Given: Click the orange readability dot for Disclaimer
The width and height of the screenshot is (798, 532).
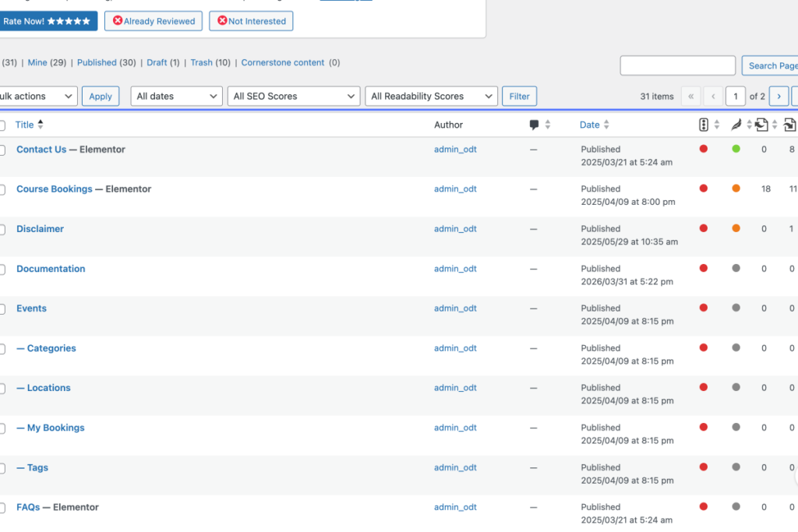Looking at the screenshot, I should (736, 228).
